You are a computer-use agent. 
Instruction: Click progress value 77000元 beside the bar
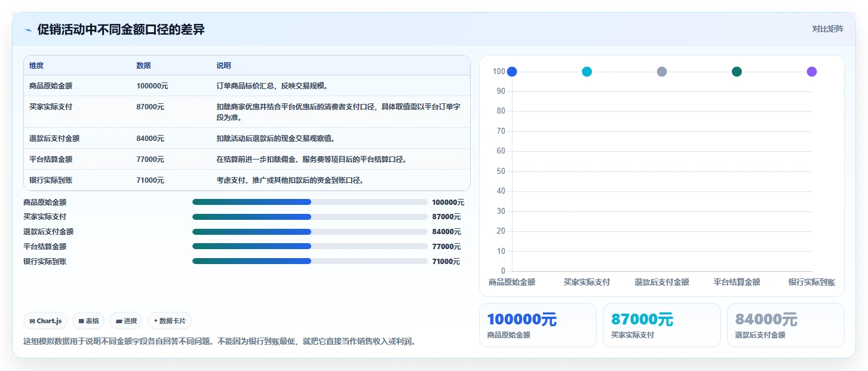pos(446,247)
